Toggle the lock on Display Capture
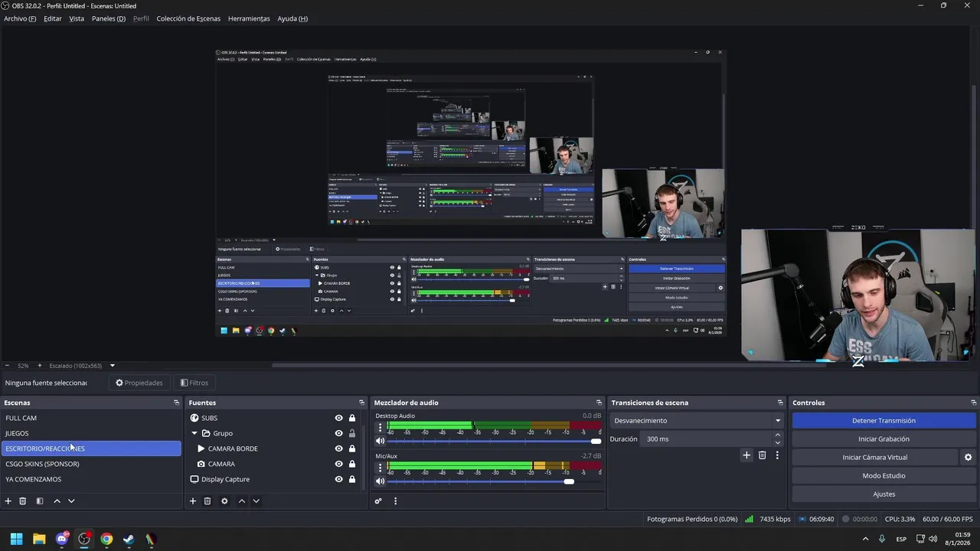 pyautogui.click(x=352, y=479)
